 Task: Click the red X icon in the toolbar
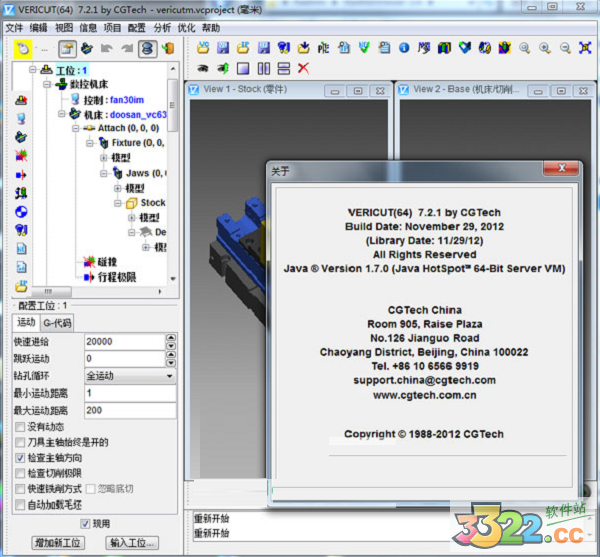[x=303, y=68]
